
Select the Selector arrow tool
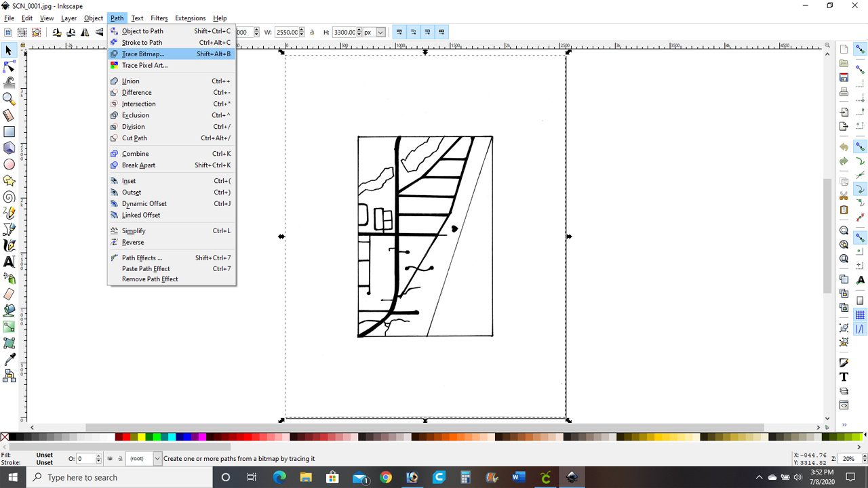point(9,51)
